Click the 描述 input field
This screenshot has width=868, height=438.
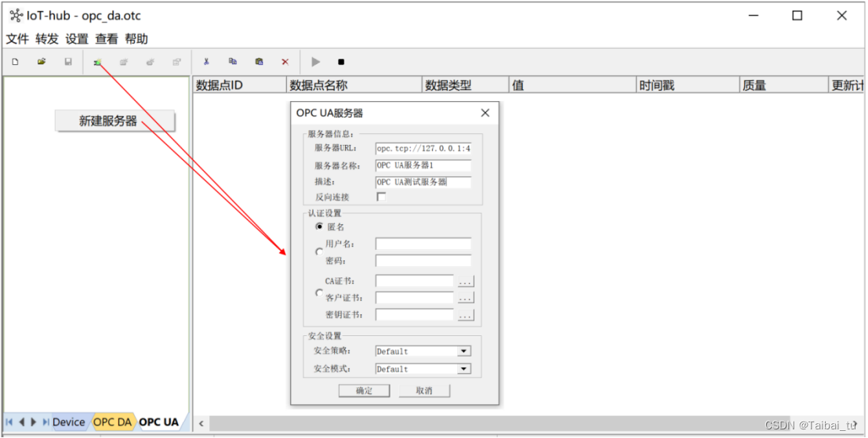click(423, 182)
